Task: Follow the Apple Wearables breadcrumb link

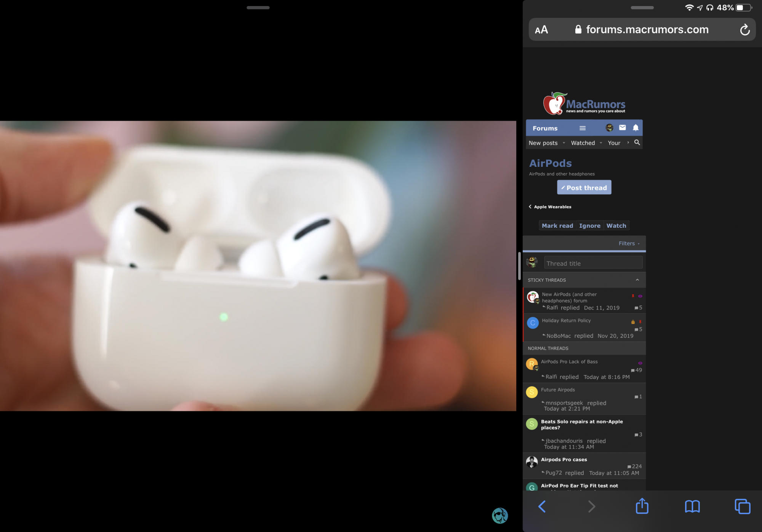Action: pos(552,207)
